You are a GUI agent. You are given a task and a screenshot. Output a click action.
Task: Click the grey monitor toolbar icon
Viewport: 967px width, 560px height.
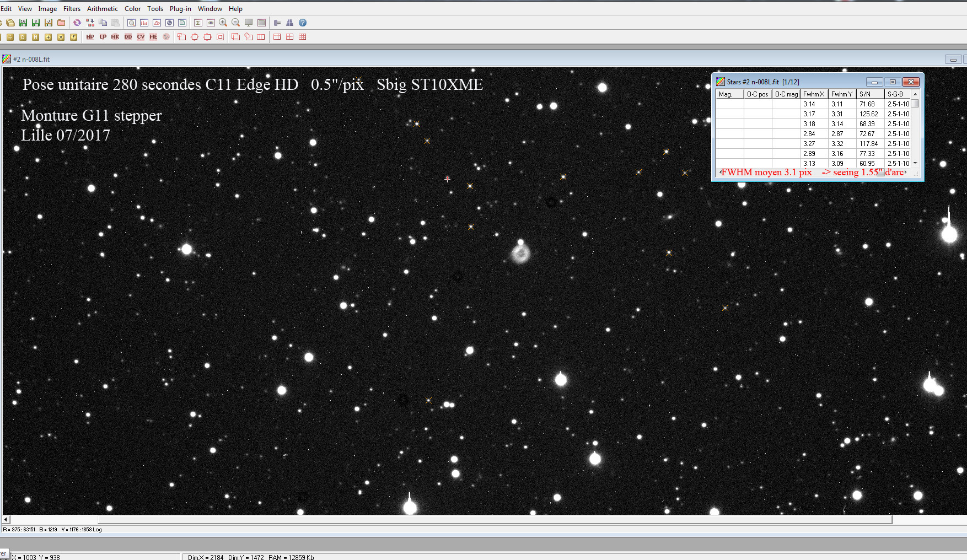pyautogui.click(x=249, y=23)
